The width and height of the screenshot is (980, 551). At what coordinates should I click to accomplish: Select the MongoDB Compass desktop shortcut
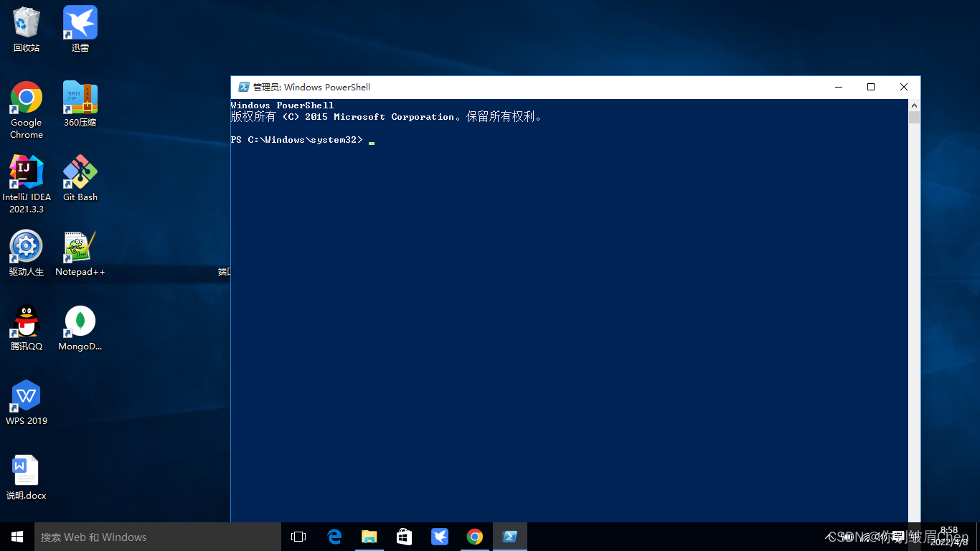tap(80, 322)
